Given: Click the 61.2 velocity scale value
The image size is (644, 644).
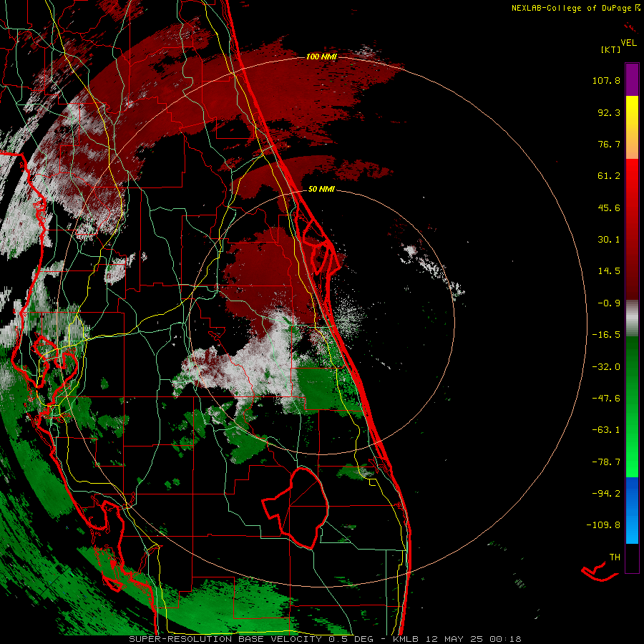Looking at the screenshot, I should pyautogui.click(x=609, y=176).
